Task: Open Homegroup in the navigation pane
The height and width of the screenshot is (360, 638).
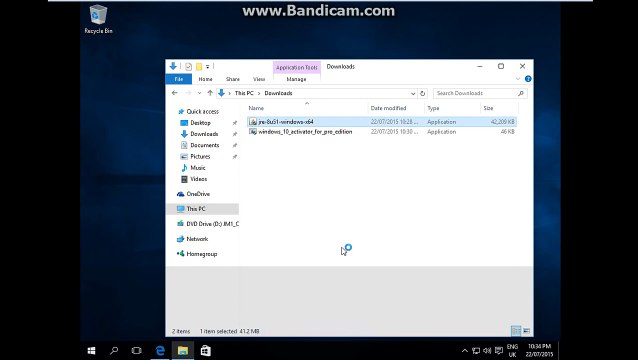Action: pyautogui.click(x=201, y=254)
